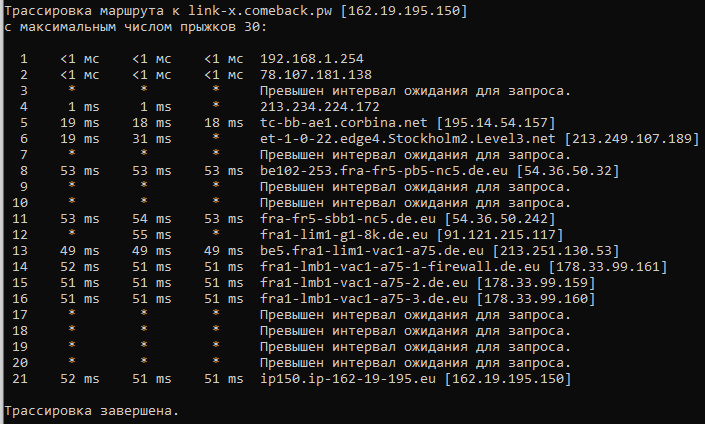
Task: Click the hostname link-x.comeback.pw in header
Action: [260, 11]
